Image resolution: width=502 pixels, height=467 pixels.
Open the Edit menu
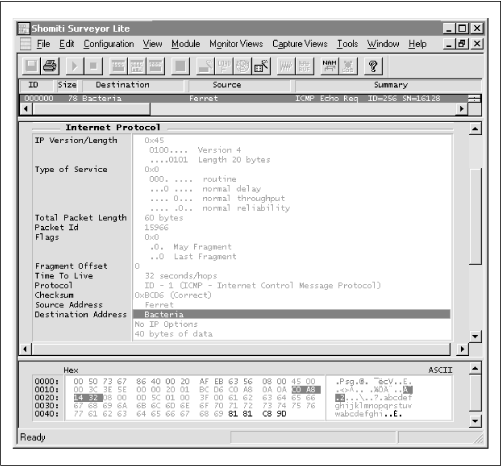pos(67,44)
